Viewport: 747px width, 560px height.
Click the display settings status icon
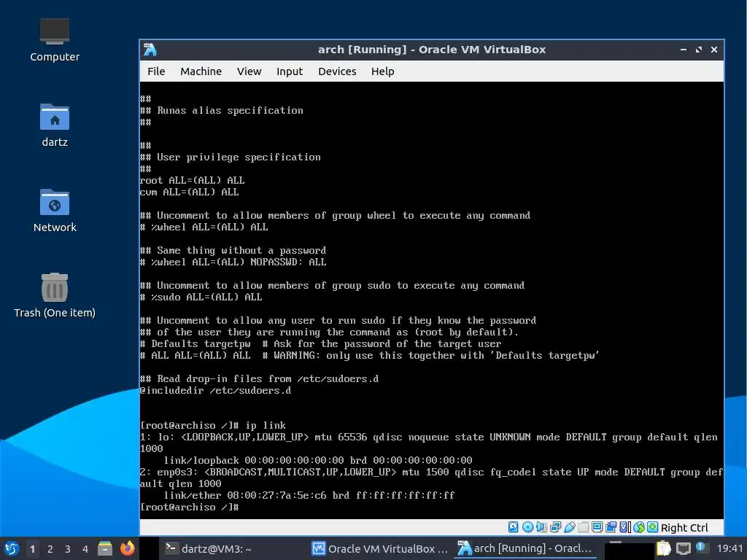coord(597,527)
